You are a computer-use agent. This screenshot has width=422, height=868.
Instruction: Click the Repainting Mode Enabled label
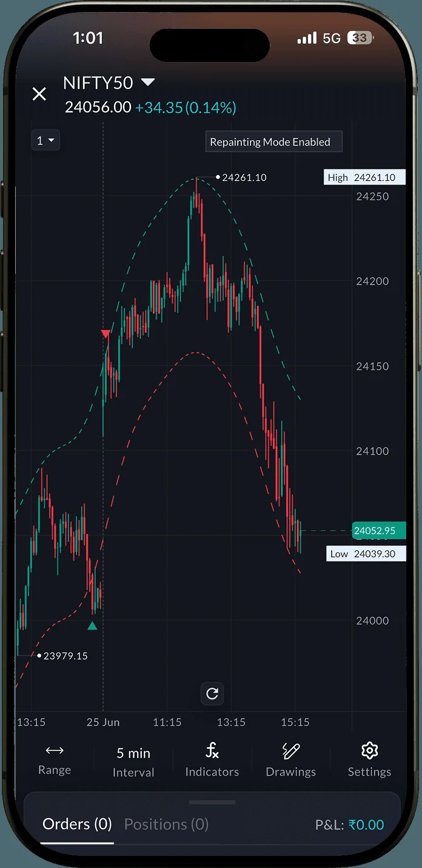(x=274, y=141)
